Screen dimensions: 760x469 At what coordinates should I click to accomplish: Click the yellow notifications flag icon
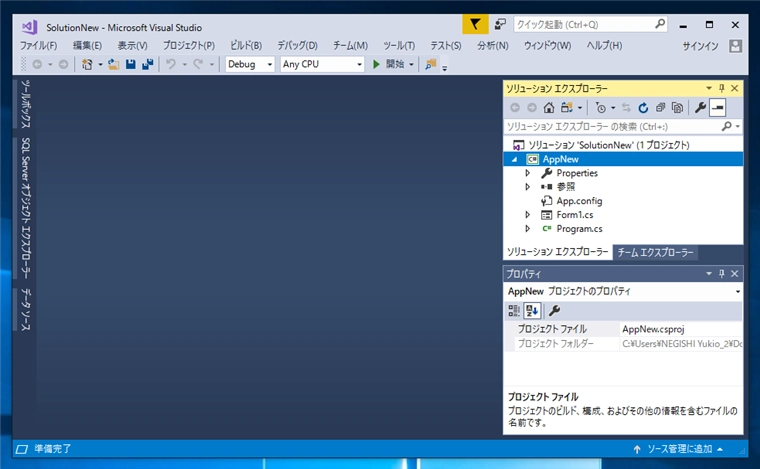tap(475, 24)
